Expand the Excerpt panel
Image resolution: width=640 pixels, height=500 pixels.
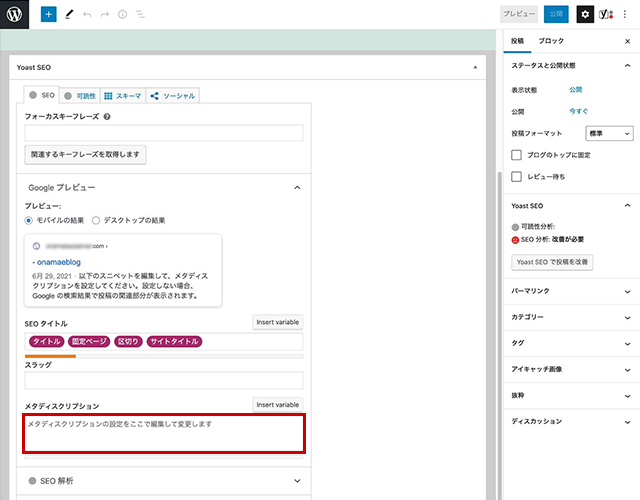(571, 396)
